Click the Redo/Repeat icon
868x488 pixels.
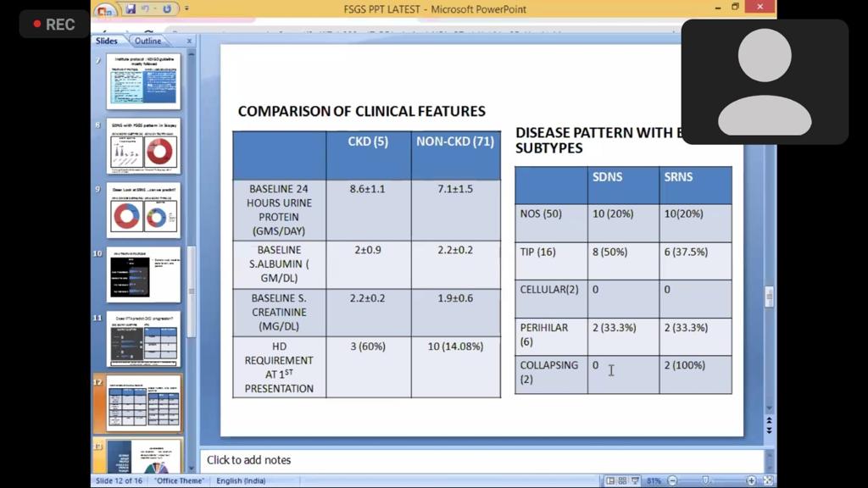pos(167,9)
